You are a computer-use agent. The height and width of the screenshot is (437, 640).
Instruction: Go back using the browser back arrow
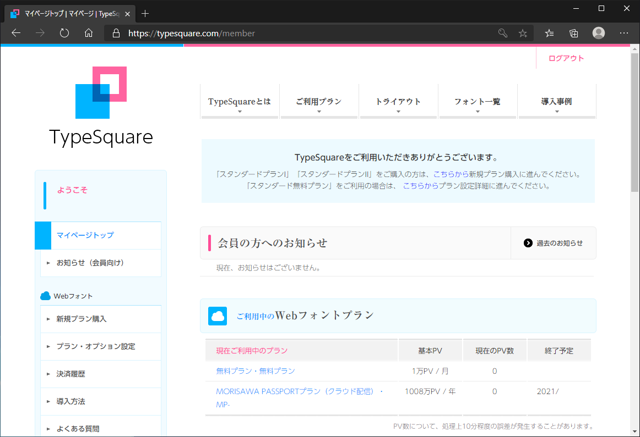click(x=16, y=33)
